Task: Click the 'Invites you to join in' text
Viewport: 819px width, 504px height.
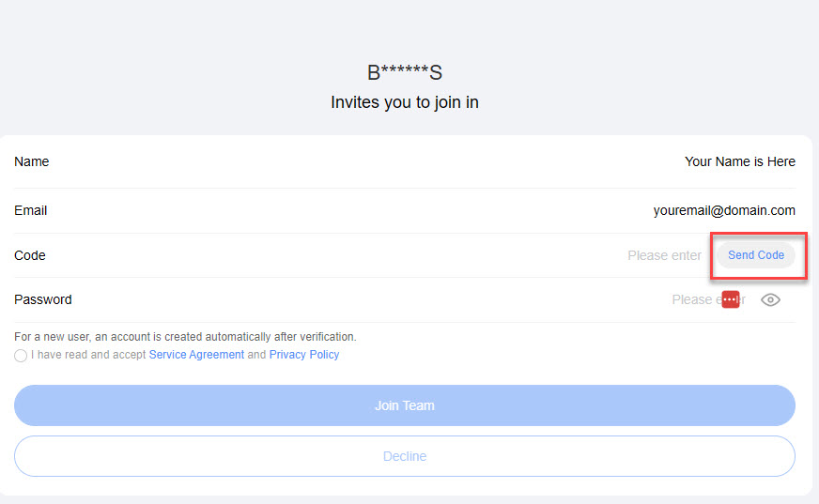Action: pyautogui.click(x=405, y=102)
